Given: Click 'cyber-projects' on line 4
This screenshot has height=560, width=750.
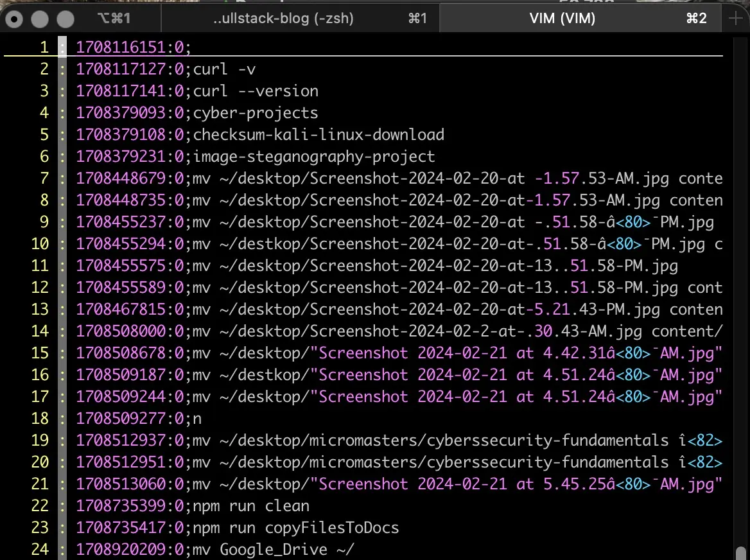Looking at the screenshot, I should 256,113.
